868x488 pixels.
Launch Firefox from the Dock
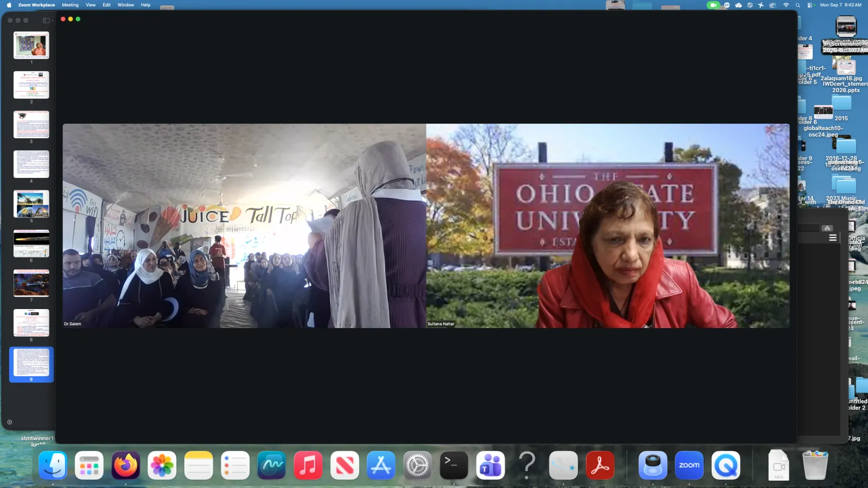[x=126, y=465]
